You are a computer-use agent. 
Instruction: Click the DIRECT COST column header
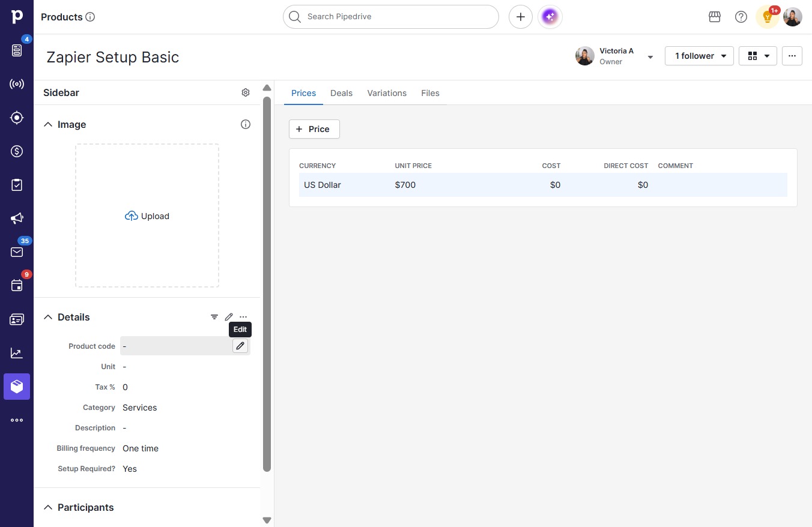click(626, 166)
